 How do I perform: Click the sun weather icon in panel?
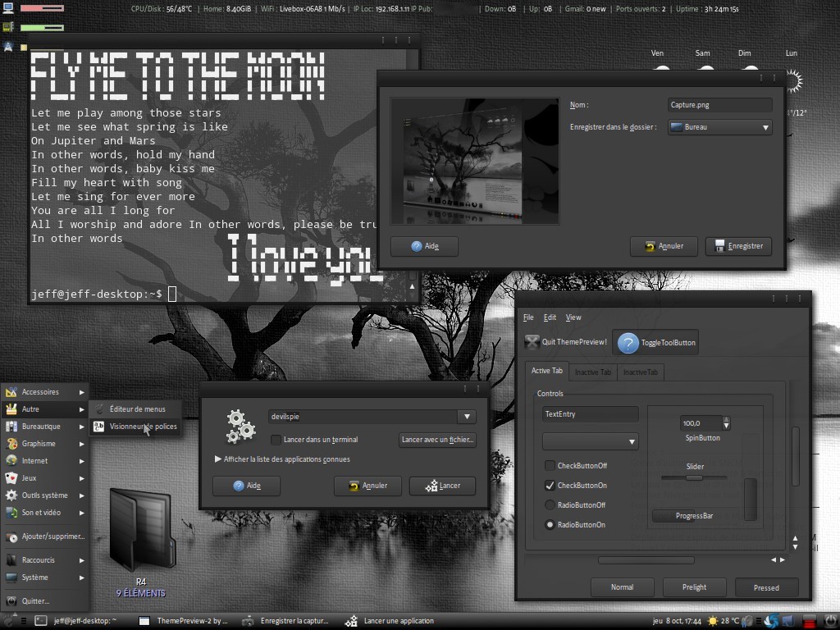click(713, 621)
